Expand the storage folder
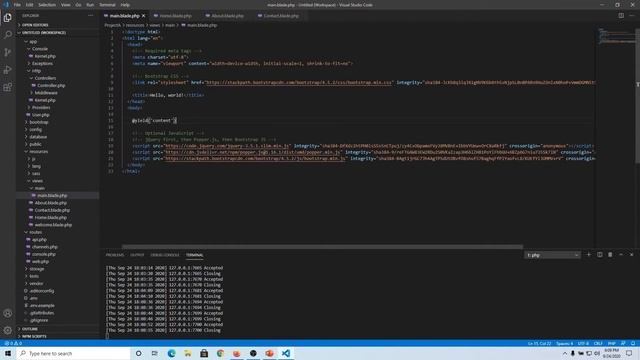640x360 pixels. pos(37,269)
